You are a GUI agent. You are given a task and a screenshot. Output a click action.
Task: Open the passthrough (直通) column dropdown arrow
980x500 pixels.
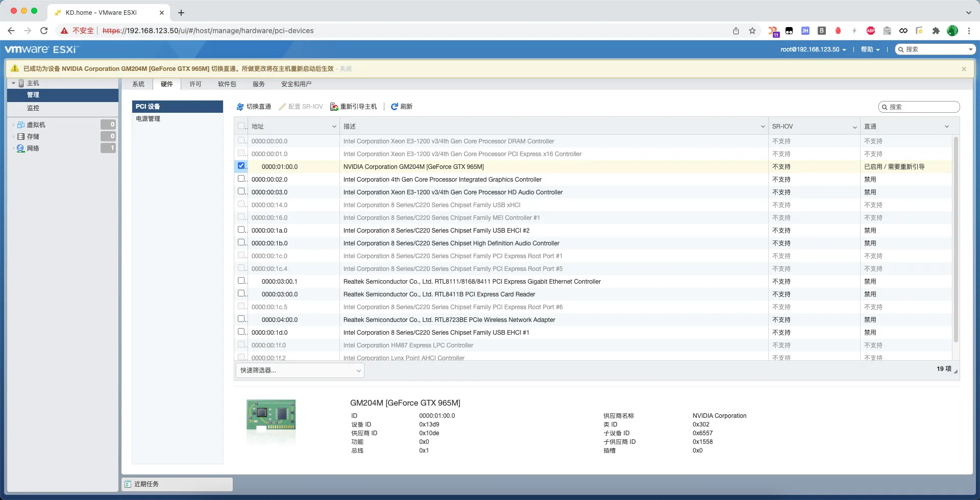[x=947, y=127]
